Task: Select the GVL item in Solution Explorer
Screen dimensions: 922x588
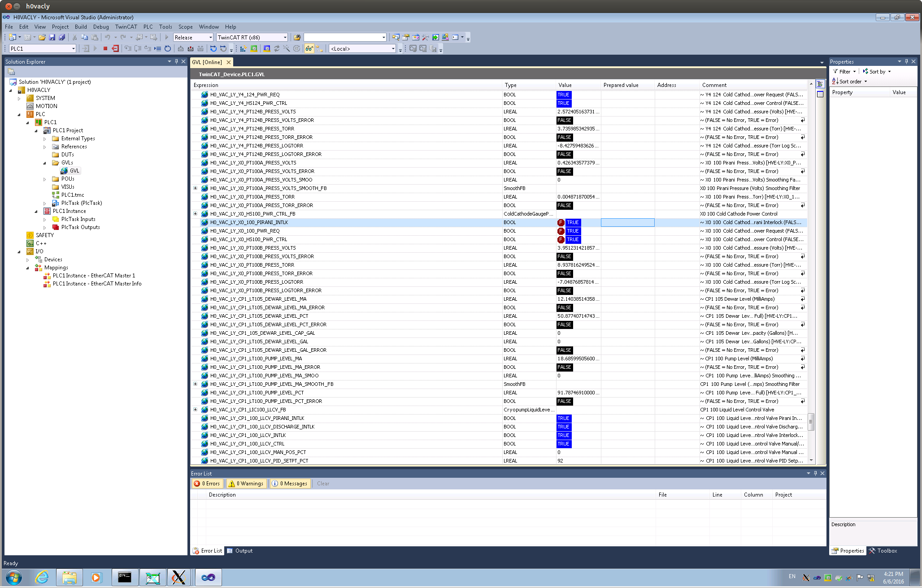Action: click(x=71, y=171)
